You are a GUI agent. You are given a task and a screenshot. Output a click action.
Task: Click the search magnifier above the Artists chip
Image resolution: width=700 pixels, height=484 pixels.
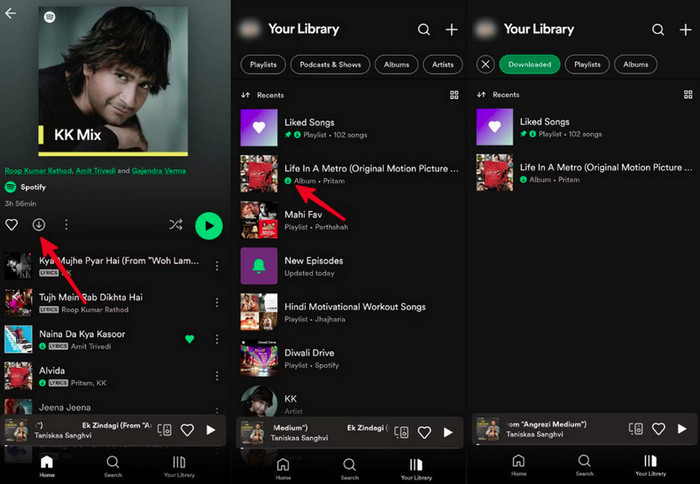click(424, 30)
